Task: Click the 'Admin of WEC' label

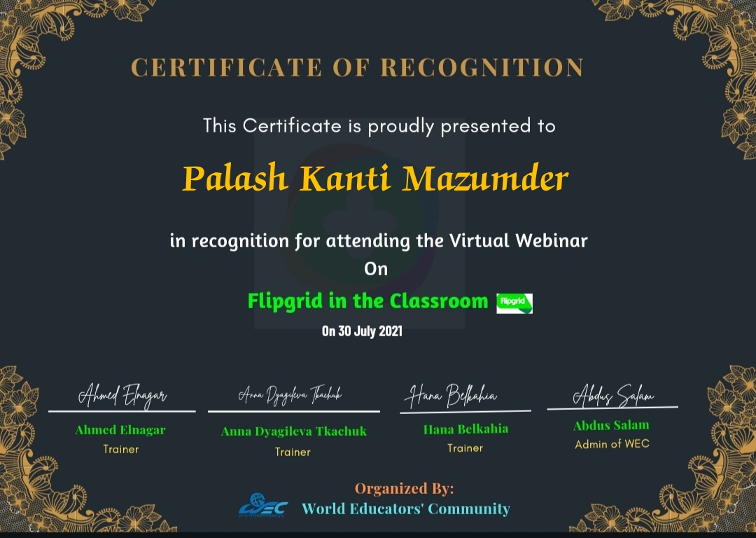Action: click(612, 444)
